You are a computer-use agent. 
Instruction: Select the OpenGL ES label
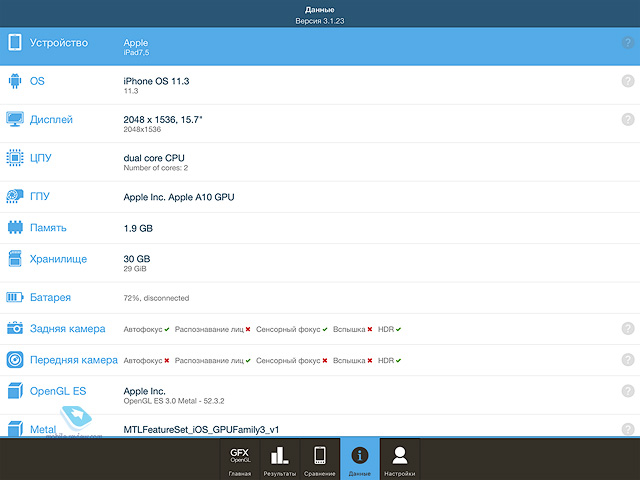click(x=58, y=391)
